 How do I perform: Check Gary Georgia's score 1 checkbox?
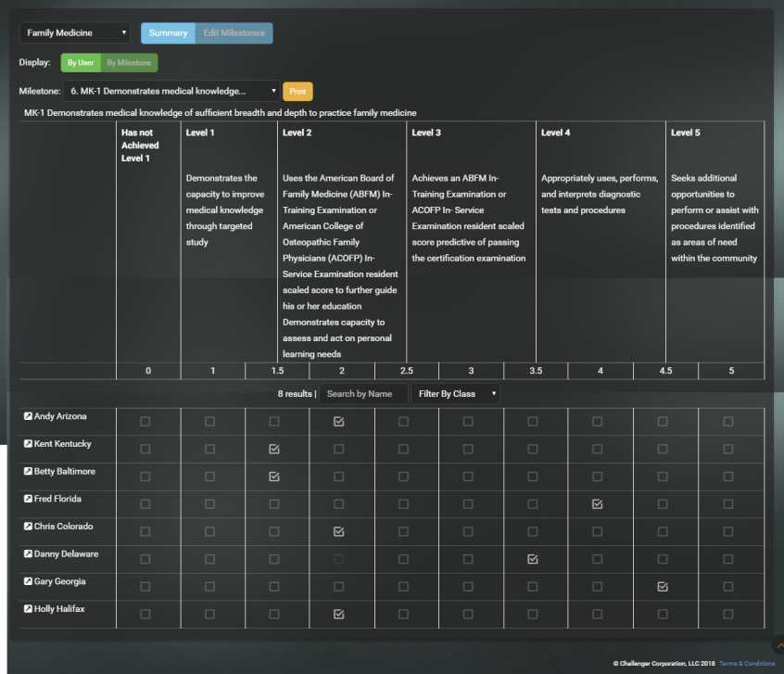click(x=209, y=587)
